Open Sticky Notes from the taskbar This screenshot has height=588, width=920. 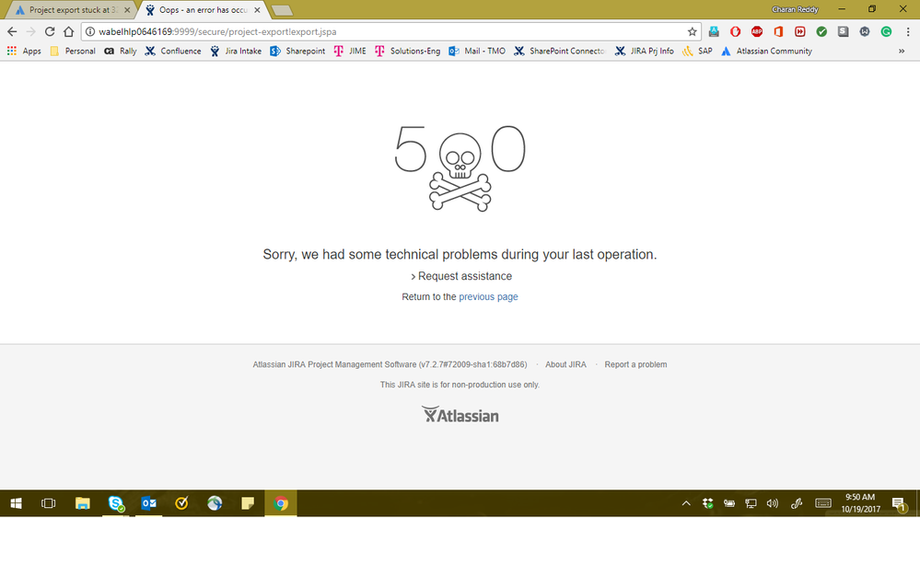click(x=248, y=503)
